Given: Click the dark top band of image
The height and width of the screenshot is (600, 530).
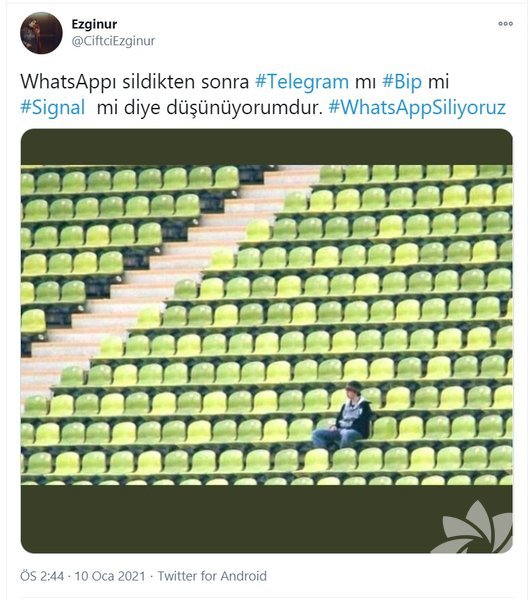Looking at the screenshot, I should coord(266,147).
